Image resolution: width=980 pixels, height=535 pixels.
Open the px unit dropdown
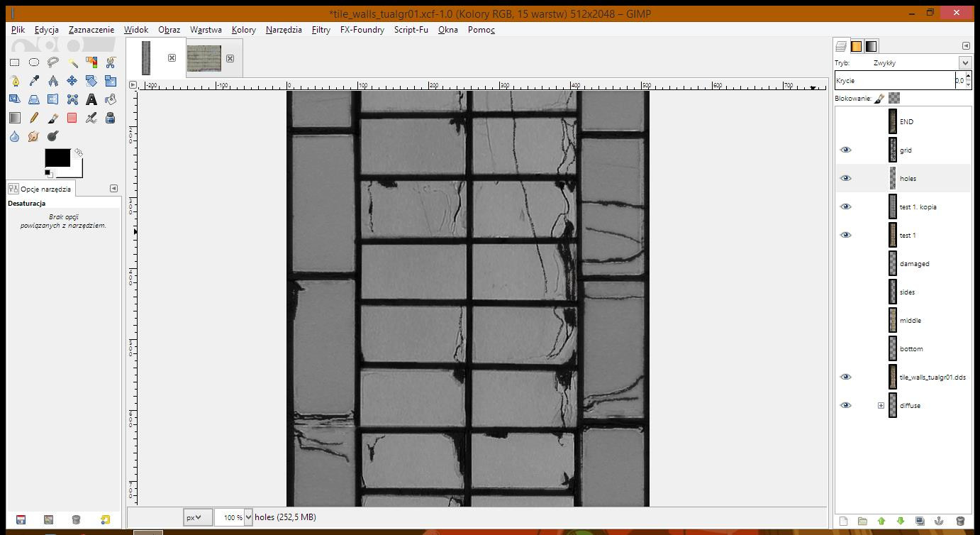[198, 517]
